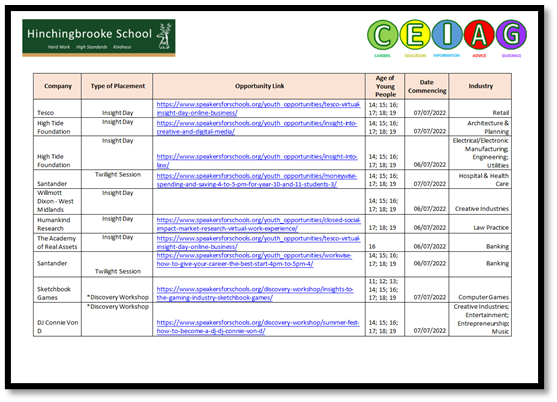The height and width of the screenshot is (402, 557).
Task: Click the Tesco company cell
Action: point(58,109)
